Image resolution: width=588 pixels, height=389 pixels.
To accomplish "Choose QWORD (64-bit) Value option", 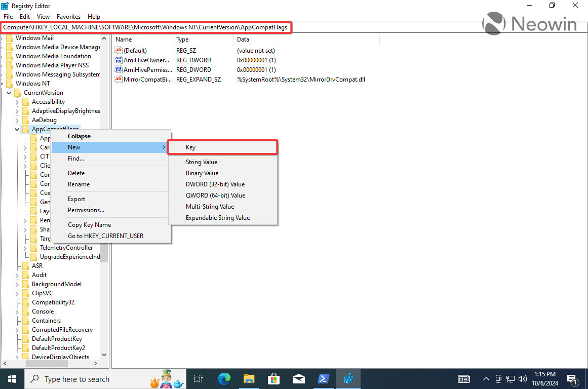I will click(223, 196).
